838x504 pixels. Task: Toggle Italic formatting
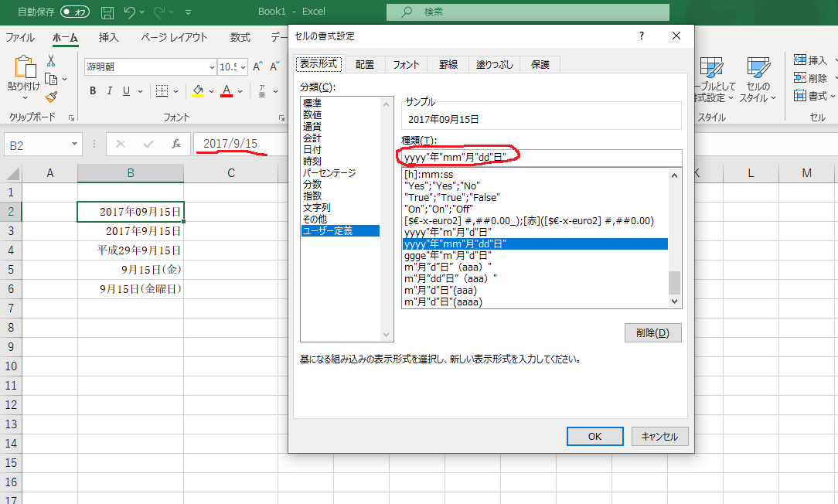tap(109, 91)
